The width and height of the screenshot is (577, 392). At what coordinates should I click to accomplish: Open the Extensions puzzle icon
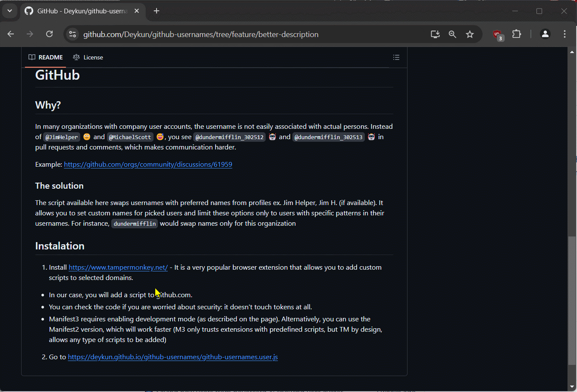pyautogui.click(x=517, y=34)
